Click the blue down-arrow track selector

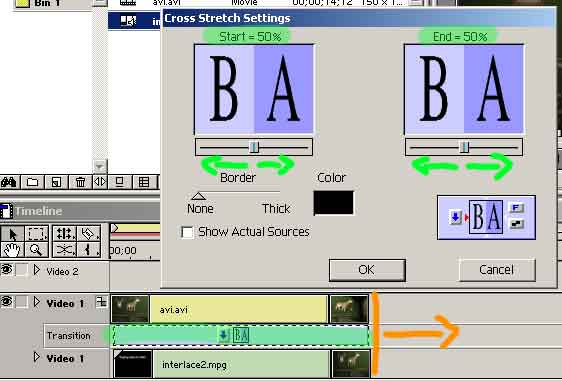tap(456, 217)
